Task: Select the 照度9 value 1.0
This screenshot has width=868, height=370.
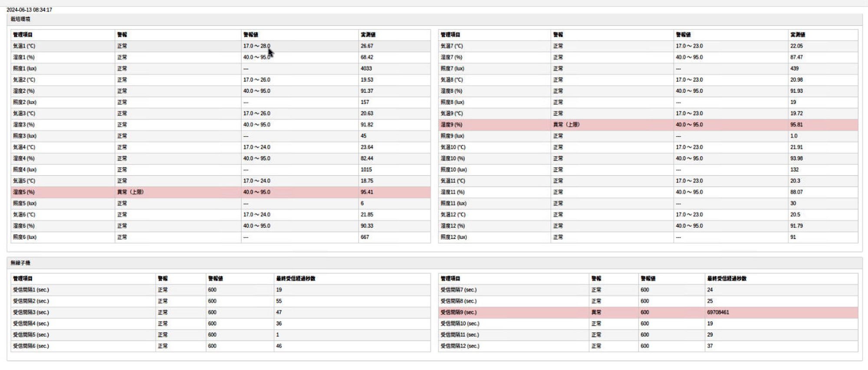Action: tap(794, 136)
